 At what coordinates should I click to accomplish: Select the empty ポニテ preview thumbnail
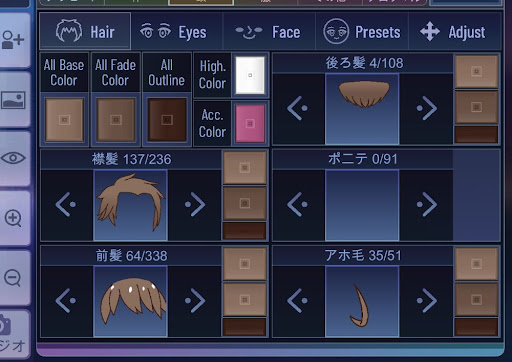click(x=362, y=205)
